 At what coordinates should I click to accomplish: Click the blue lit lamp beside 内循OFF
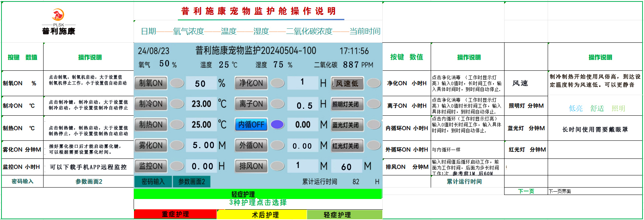click(277, 125)
